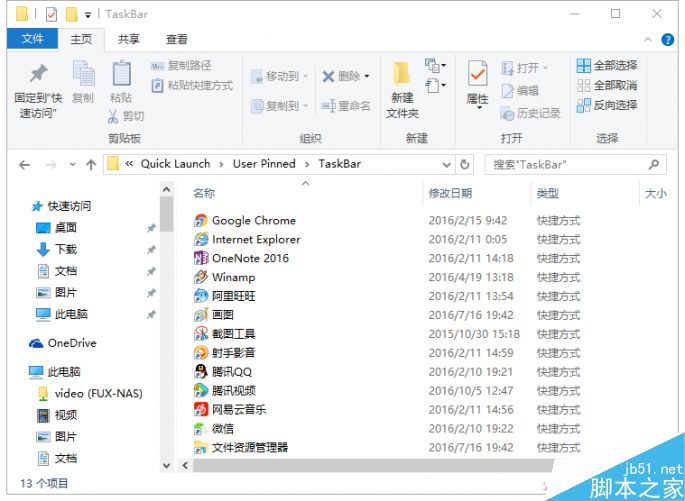The image size is (685, 501).
Task: Click the Edit (编辑) ribbon button
Action: 520,90
